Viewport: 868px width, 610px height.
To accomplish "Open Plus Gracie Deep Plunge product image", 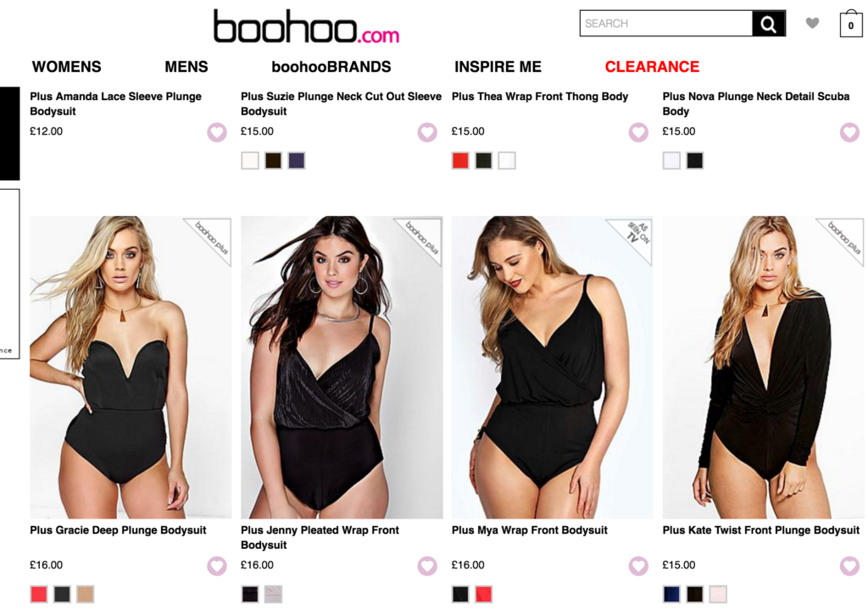I will [131, 367].
